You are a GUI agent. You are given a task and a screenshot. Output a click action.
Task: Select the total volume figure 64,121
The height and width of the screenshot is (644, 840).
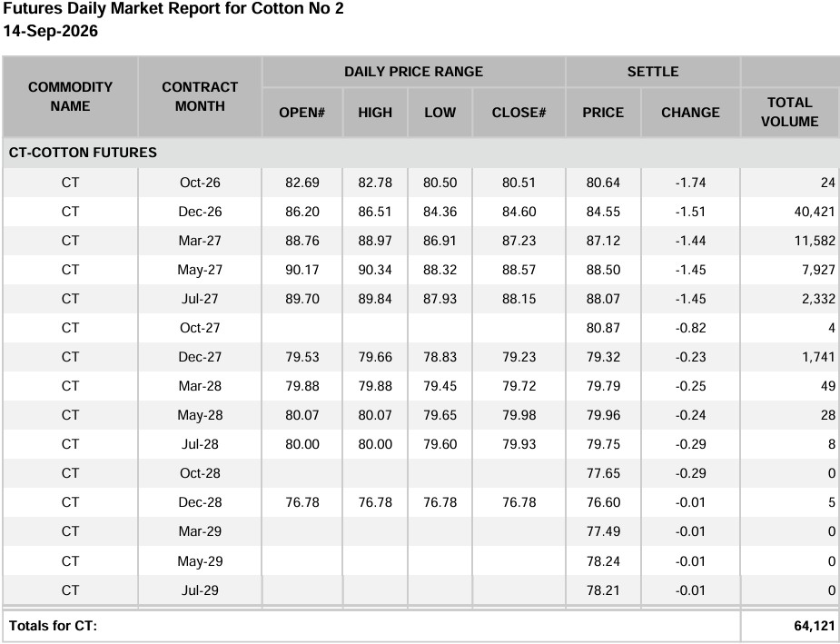pyautogui.click(x=815, y=626)
